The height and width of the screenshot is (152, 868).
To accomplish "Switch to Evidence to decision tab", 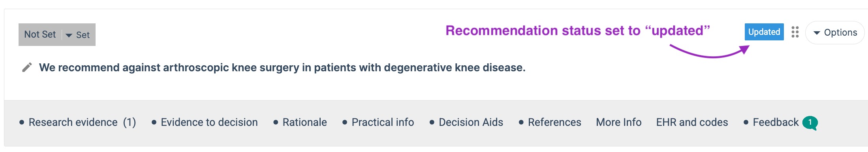I will pos(209,122).
